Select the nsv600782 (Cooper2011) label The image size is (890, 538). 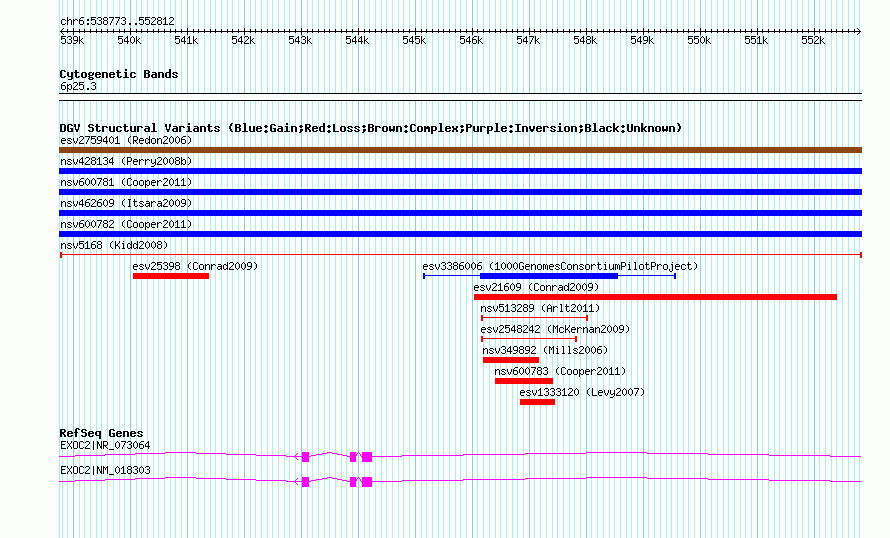[x=126, y=224]
